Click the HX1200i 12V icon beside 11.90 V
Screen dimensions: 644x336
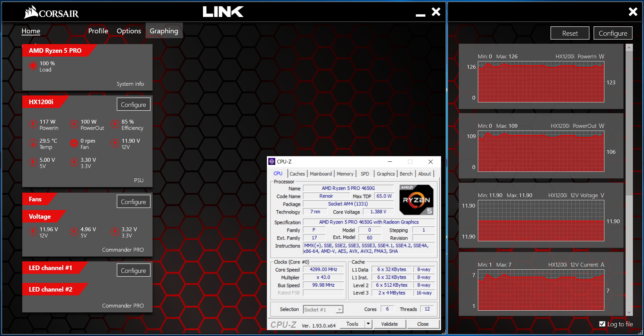(x=115, y=143)
